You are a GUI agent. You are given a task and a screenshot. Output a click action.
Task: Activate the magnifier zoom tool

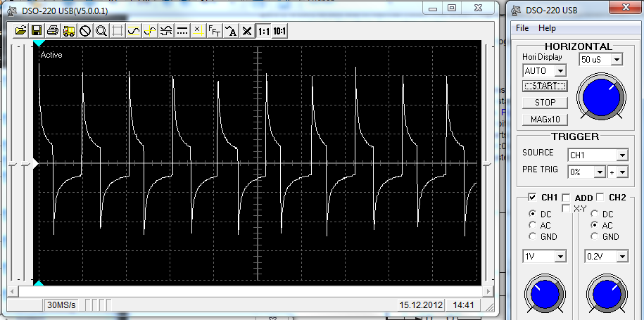[x=101, y=30]
